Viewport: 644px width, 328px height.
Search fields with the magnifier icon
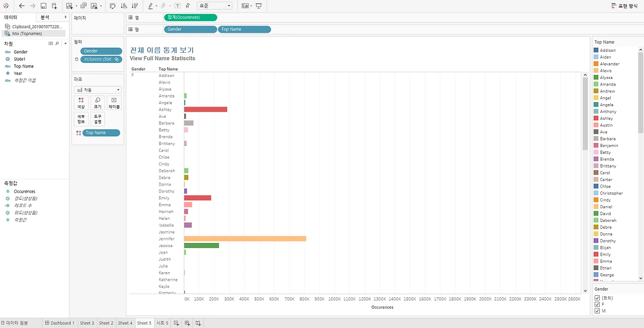pyautogui.click(x=57, y=44)
